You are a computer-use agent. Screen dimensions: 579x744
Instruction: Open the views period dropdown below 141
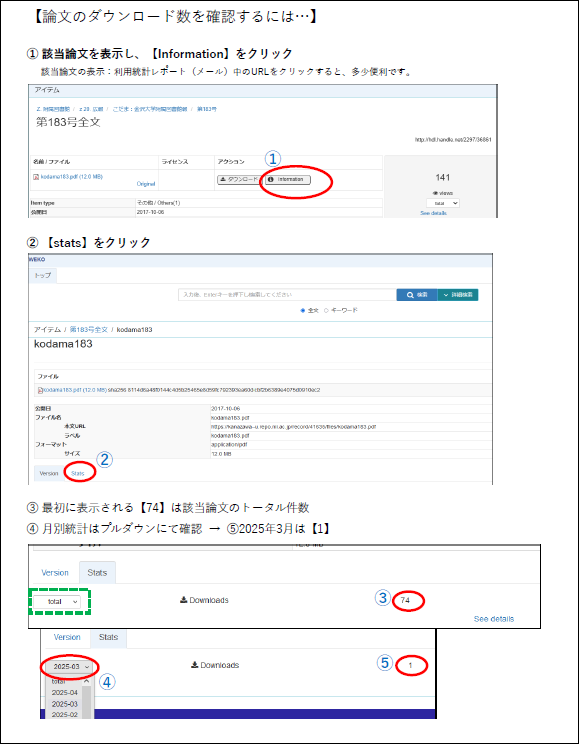[443, 203]
